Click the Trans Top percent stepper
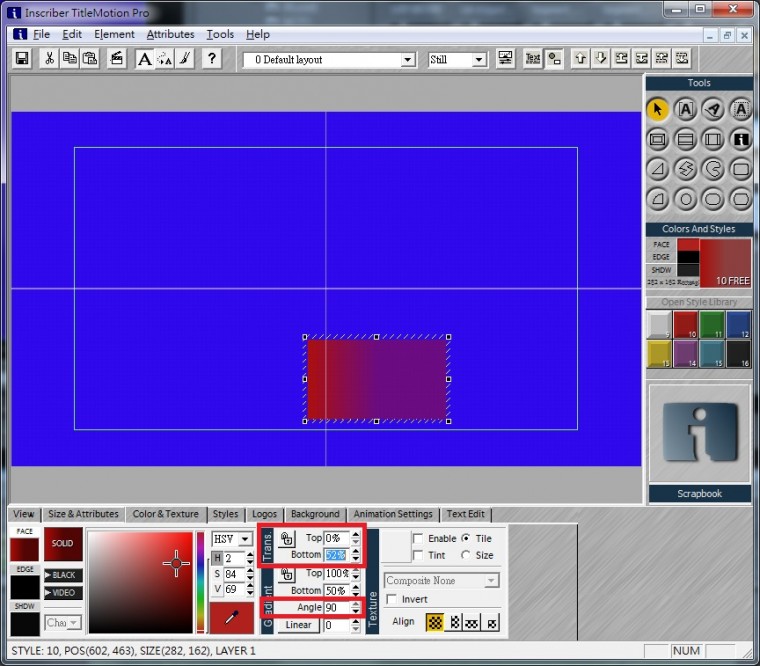The image size is (760, 666). click(356, 538)
